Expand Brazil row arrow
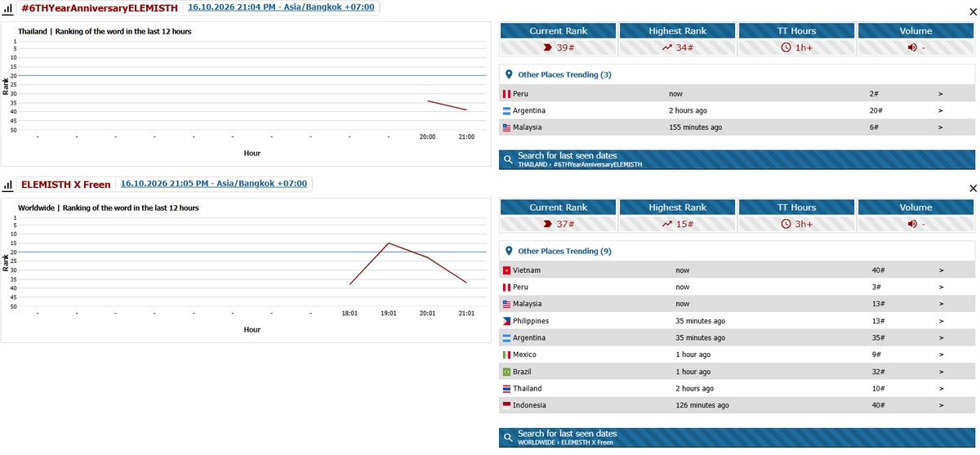The height and width of the screenshot is (455, 980). [x=941, y=372]
